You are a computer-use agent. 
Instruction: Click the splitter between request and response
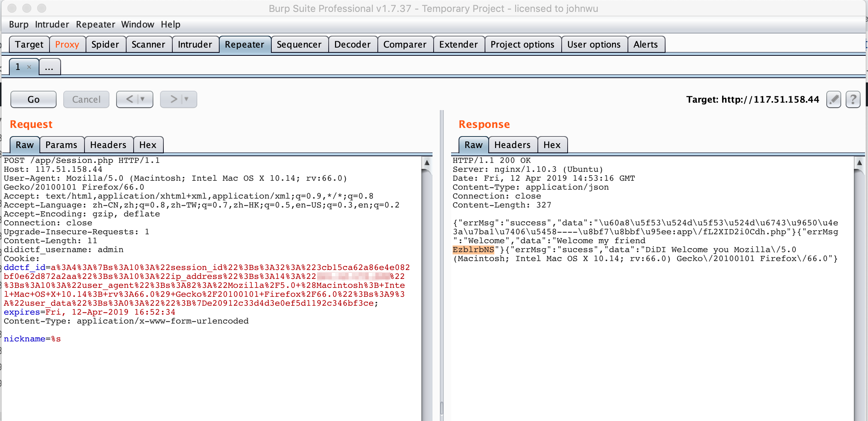[x=441, y=260]
